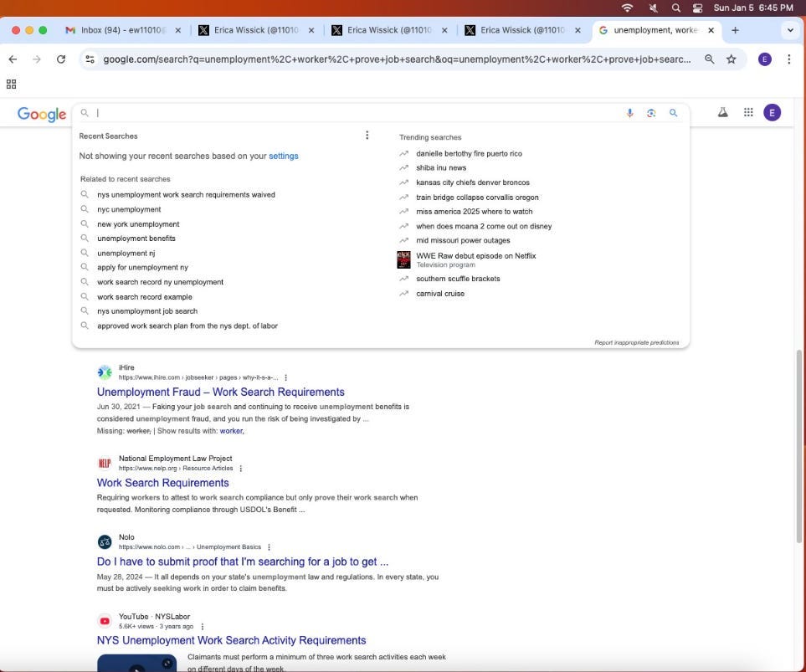The height and width of the screenshot is (672, 806).
Task: Click muted sound icon in menu bar
Action: coord(654,8)
